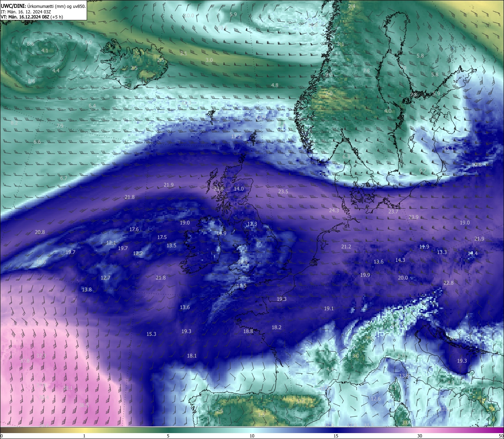Click the 4.4 value west of Iceland
Viewport: 504px width, 439px height.
56,70
